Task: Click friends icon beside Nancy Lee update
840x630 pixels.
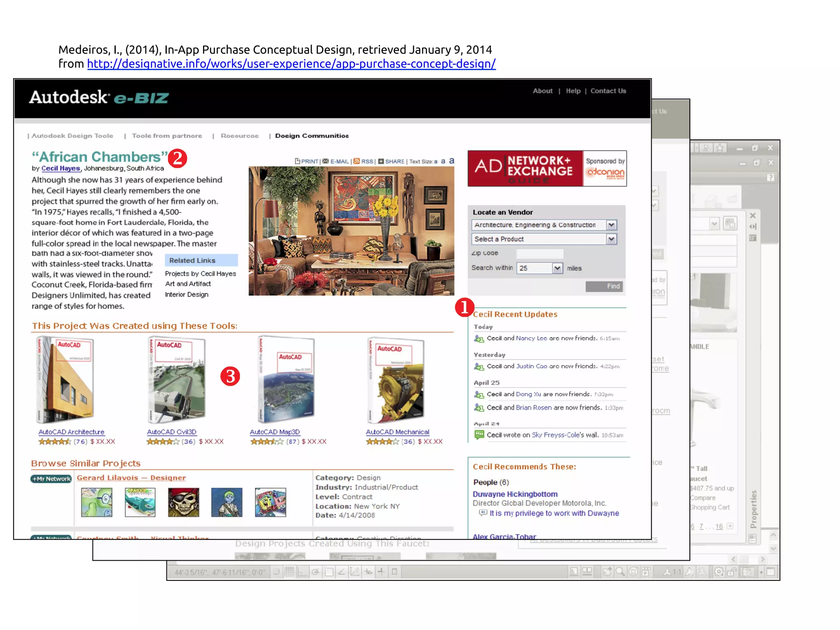Action: click(x=479, y=339)
